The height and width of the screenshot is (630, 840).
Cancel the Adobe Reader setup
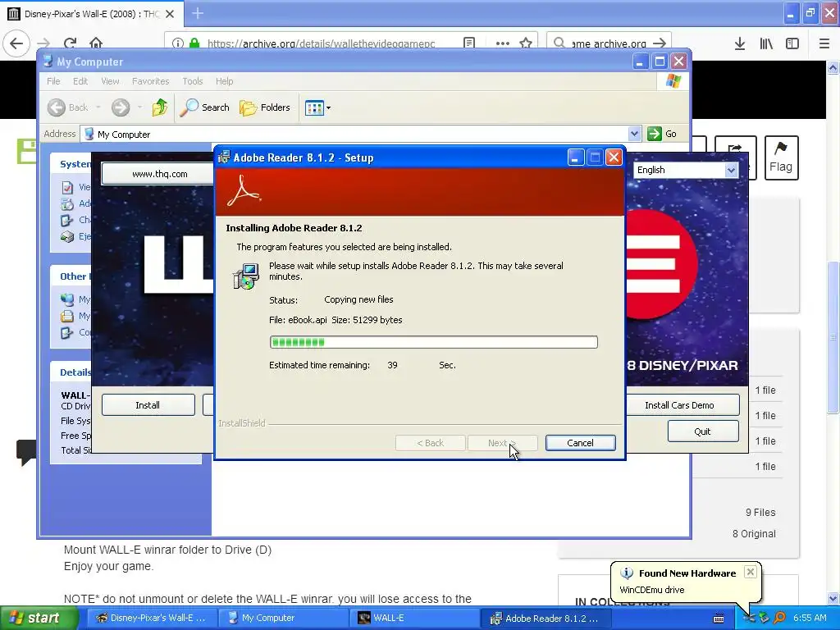pyautogui.click(x=581, y=443)
